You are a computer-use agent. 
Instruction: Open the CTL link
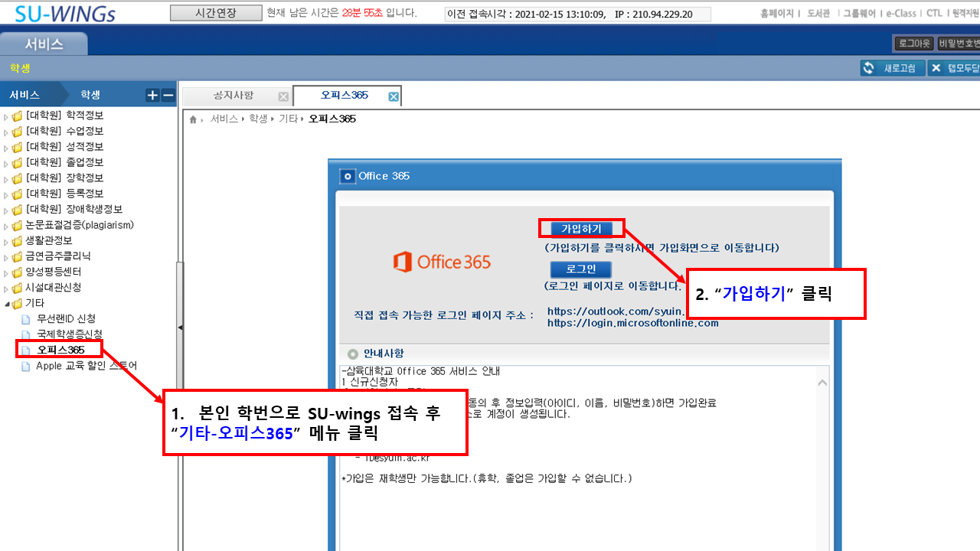pos(934,14)
